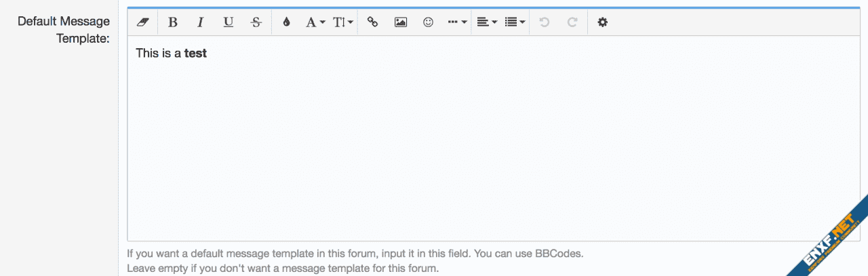Open the text color droplet picker
The width and height of the screenshot is (868, 276).
click(286, 22)
